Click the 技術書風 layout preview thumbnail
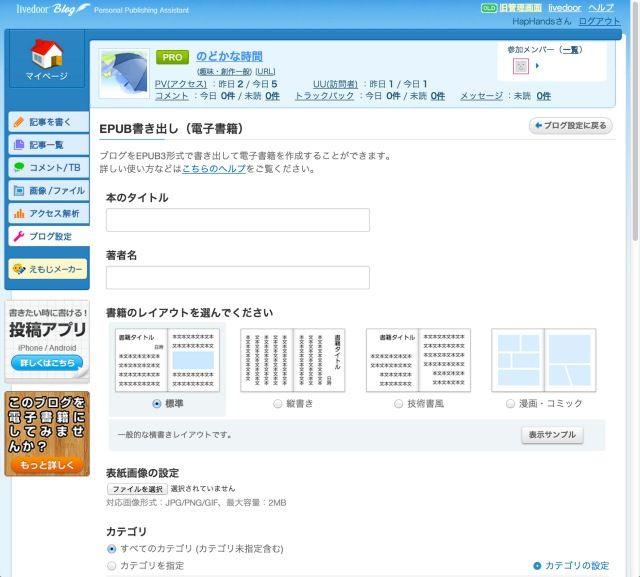This screenshot has height=577, width=640. point(418,360)
